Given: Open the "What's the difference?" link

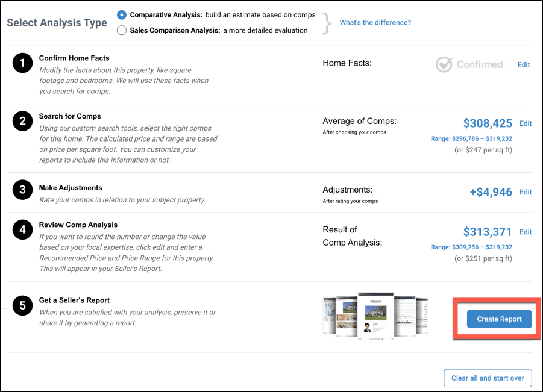Looking at the screenshot, I should coord(375,23).
